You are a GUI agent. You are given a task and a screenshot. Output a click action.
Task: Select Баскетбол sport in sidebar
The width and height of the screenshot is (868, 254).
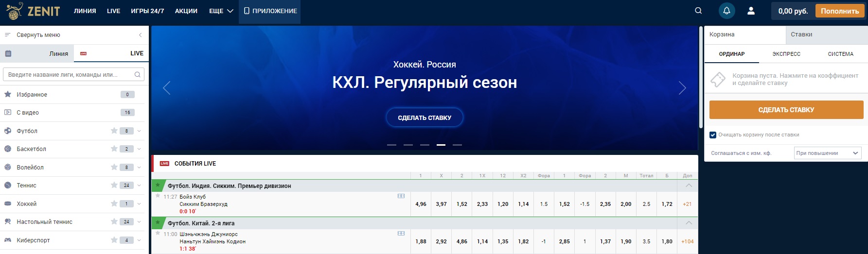tap(32, 149)
